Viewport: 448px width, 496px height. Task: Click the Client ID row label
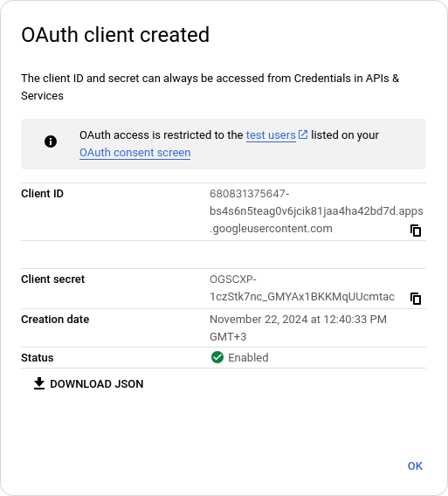42,194
